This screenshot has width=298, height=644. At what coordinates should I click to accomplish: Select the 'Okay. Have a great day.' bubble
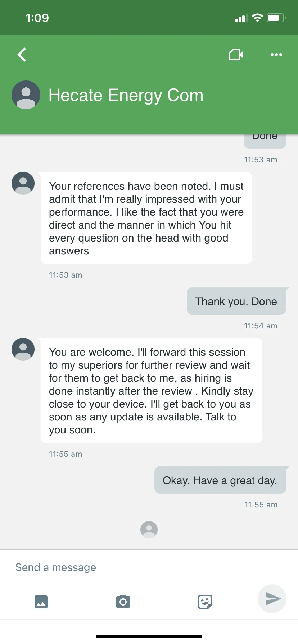point(220,480)
